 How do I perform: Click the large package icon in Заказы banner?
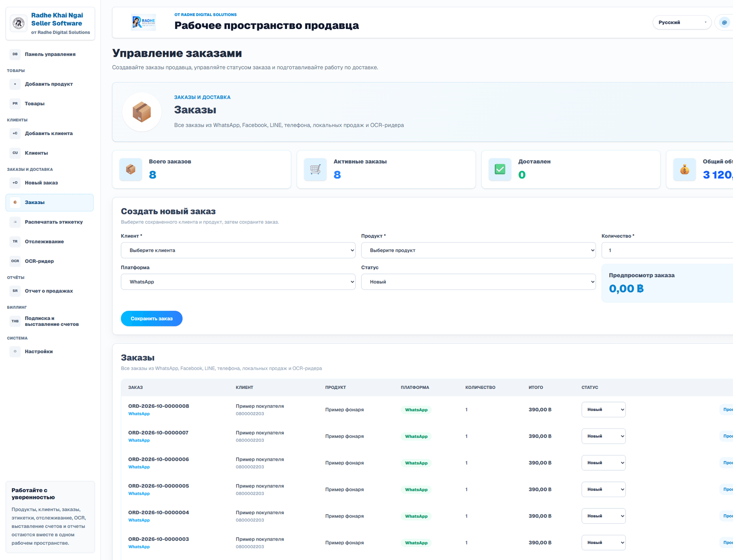(x=142, y=112)
